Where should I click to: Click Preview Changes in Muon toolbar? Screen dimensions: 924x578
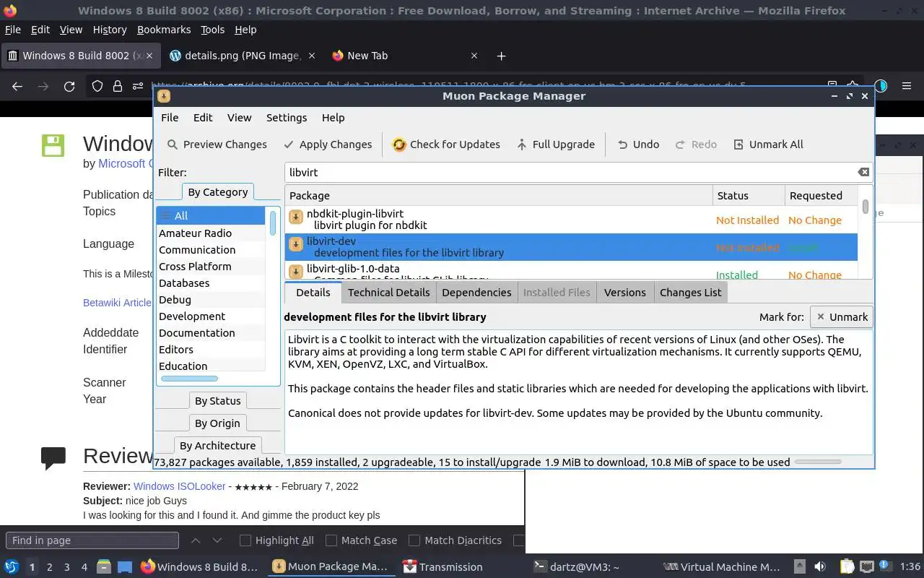click(217, 144)
